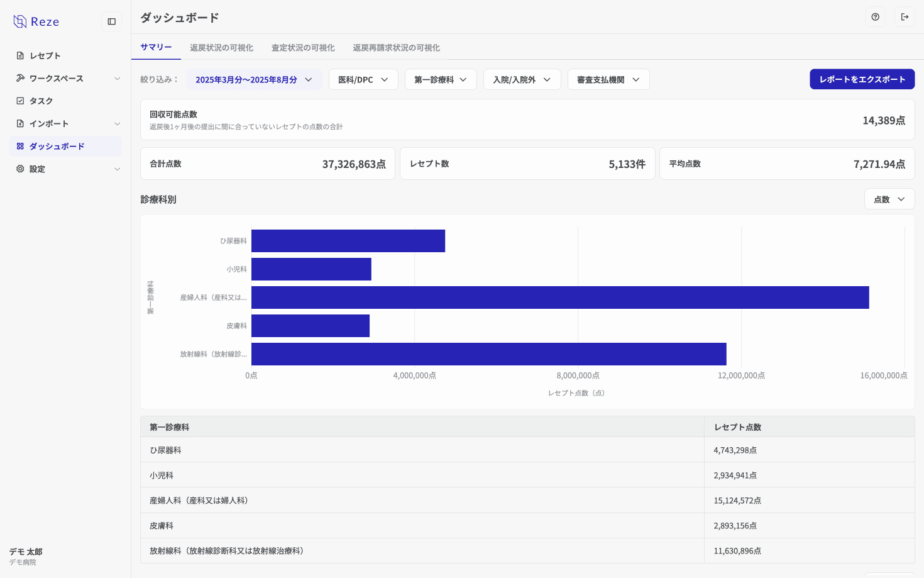Open the 点数 dropdown above the chart
The height and width of the screenshot is (578, 924).
click(889, 199)
